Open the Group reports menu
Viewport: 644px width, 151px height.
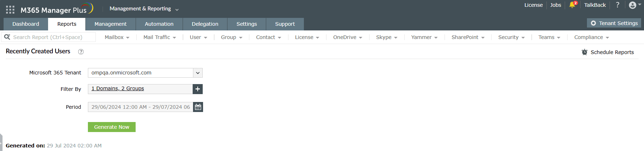pos(231,37)
